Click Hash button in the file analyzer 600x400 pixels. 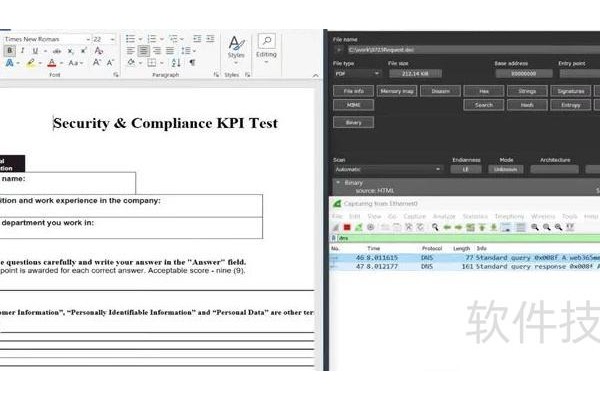[527, 105]
